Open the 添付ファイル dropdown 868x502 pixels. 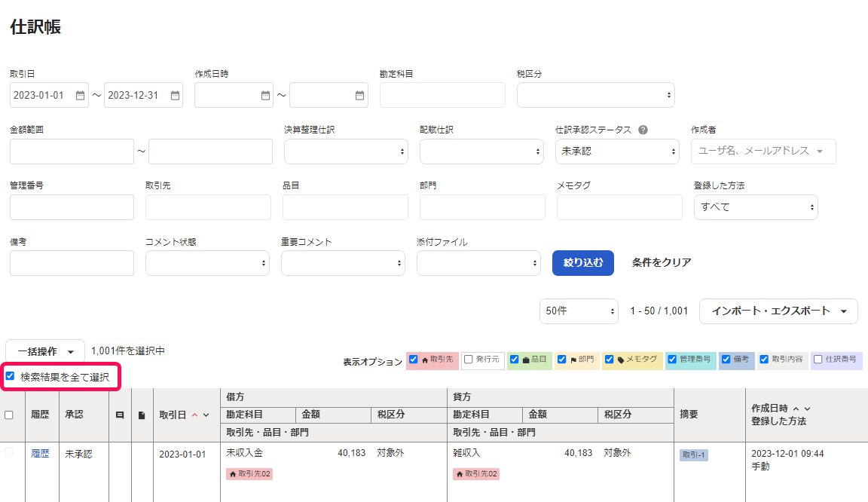click(479, 263)
